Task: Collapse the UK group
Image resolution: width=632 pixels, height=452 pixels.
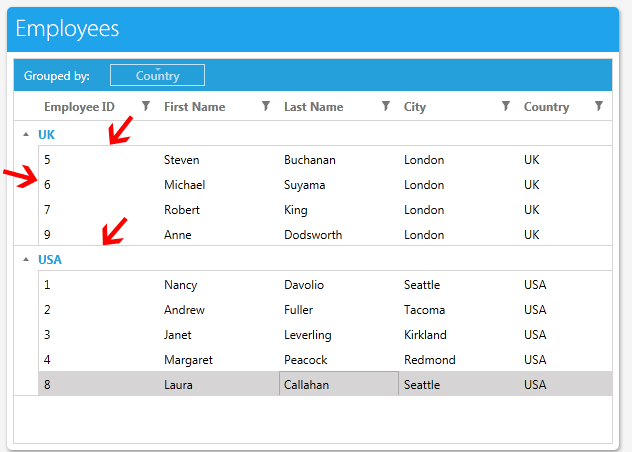Action: click(x=25, y=134)
